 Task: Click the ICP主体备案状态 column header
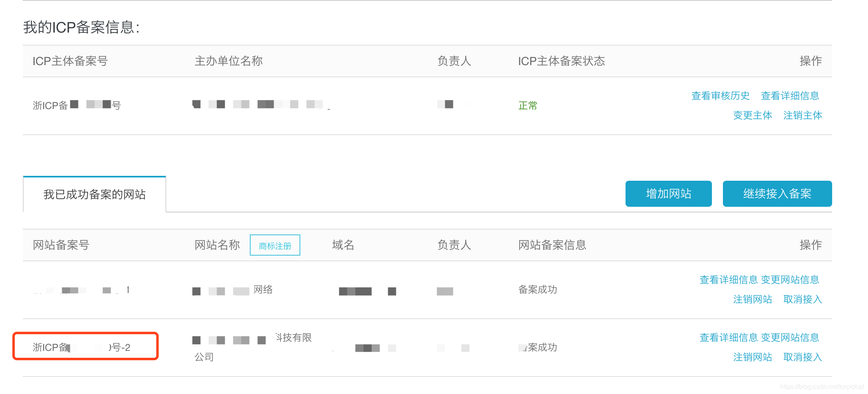tap(562, 61)
